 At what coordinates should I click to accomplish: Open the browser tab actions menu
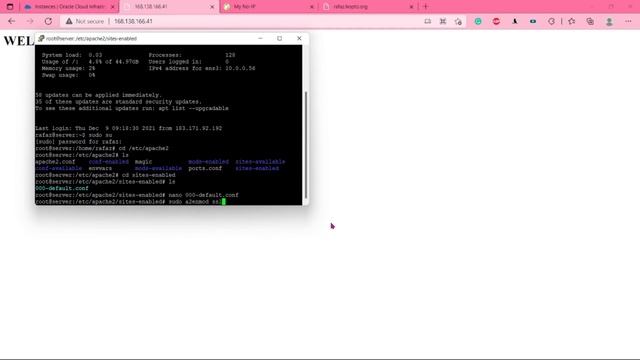coord(10,7)
